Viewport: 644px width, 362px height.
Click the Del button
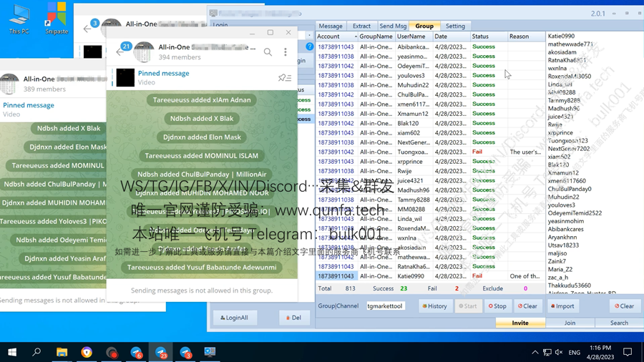pos(294,318)
